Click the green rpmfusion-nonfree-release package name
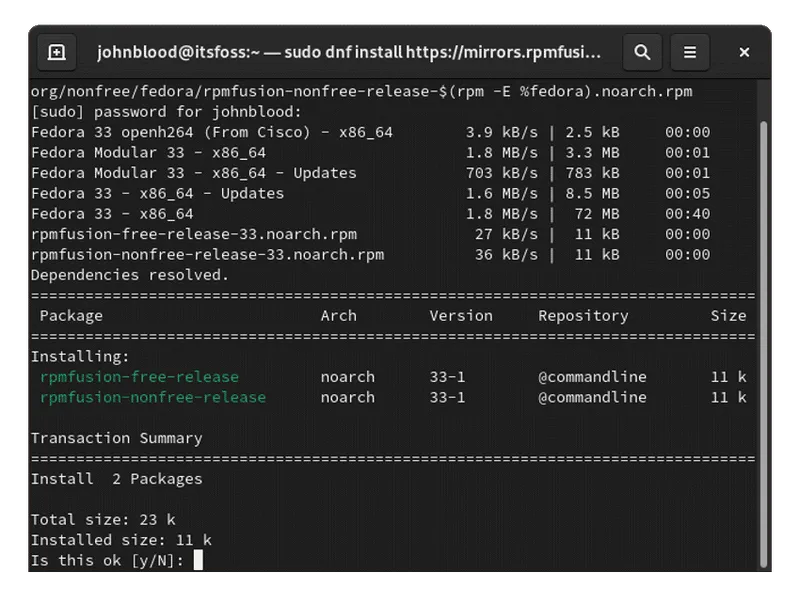800x604 pixels. pyautogui.click(x=152, y=397)
